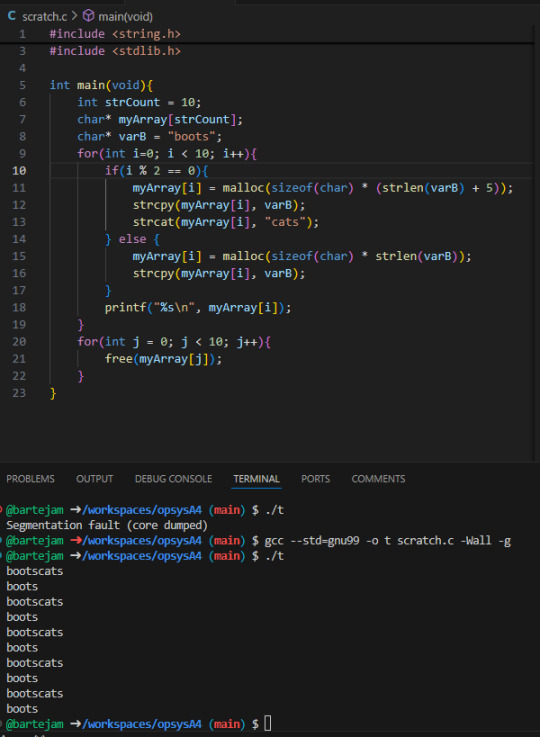
Task: Click the 'free(myArray[j]);' line
Action: pos(163,359)
